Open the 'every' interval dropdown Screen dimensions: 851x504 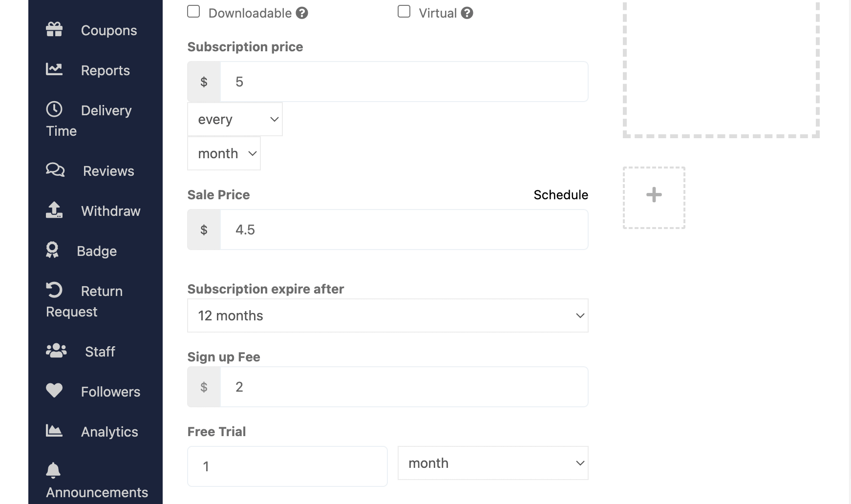coord(234,119)
